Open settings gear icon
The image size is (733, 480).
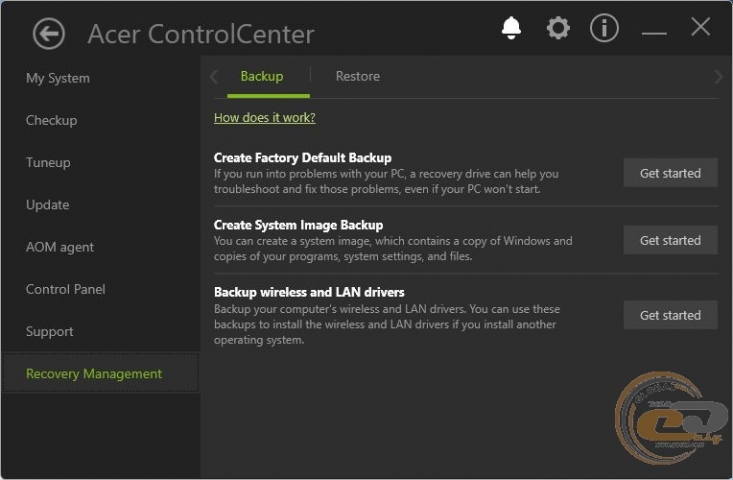pyautogui.click(x=558, y=29)
